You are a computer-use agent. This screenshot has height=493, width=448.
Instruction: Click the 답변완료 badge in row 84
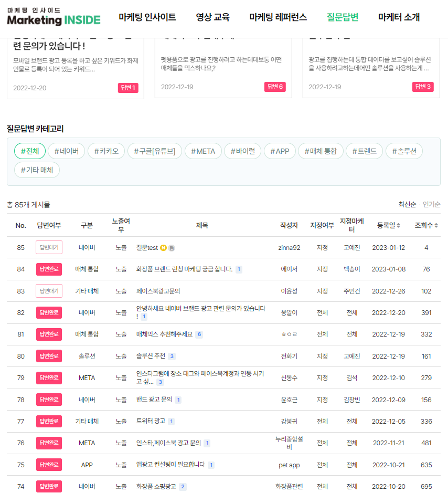(x=49, y=269)
